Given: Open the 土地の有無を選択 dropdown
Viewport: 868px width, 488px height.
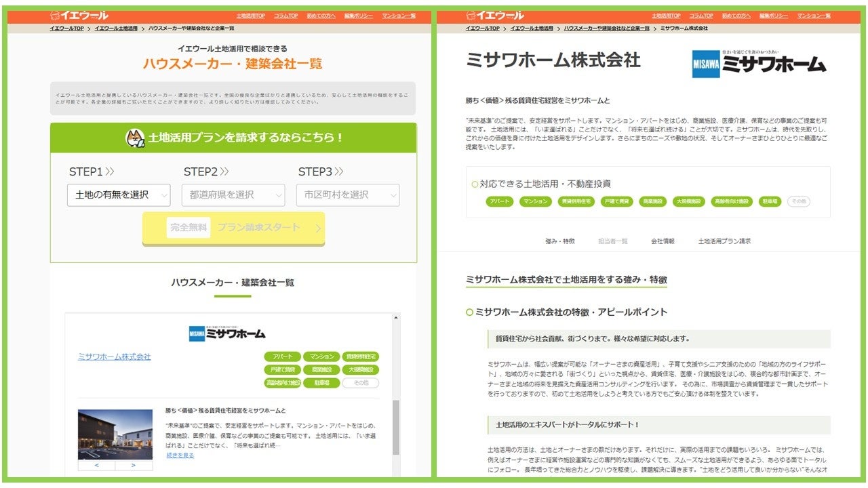Looking at the screenshot, I should tap(119, 195).
